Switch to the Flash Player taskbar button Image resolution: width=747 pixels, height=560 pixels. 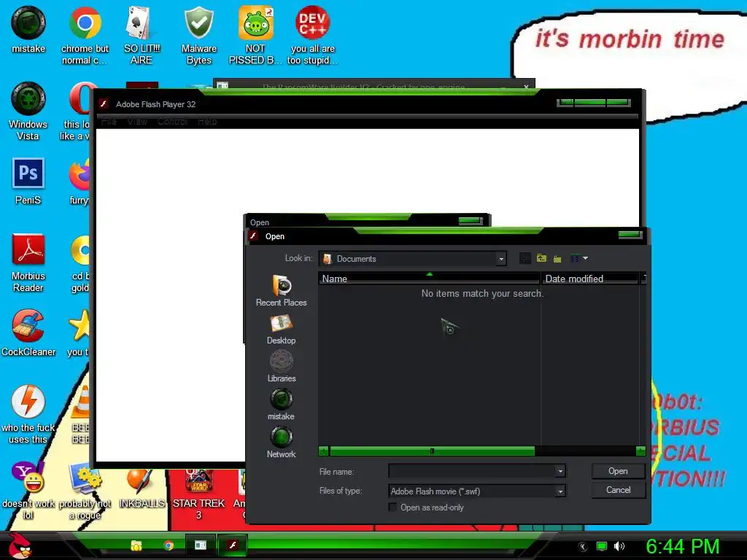tap(233, 545)
